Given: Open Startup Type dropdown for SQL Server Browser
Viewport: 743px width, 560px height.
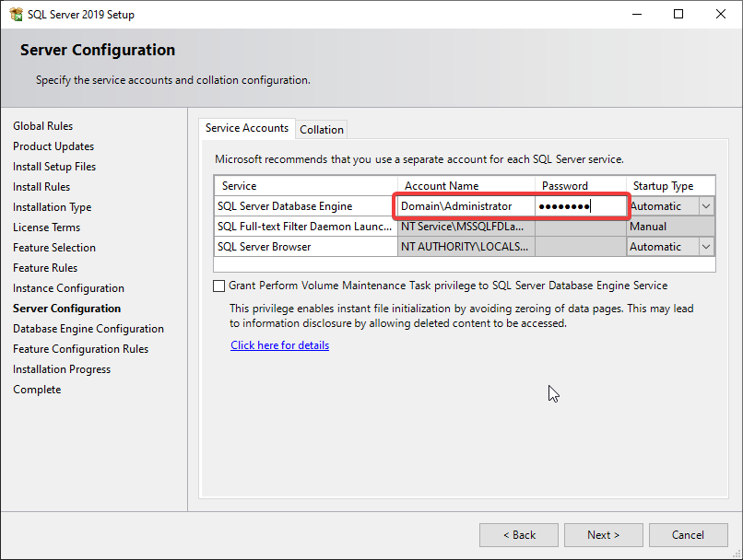Looking at the screenshot, I should [x=706, y=247].
